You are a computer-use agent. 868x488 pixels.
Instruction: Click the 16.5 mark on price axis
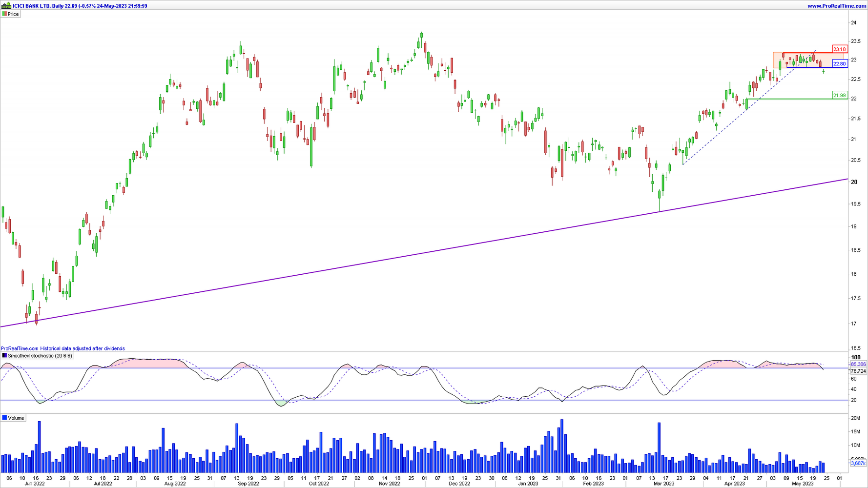point(856,348)
